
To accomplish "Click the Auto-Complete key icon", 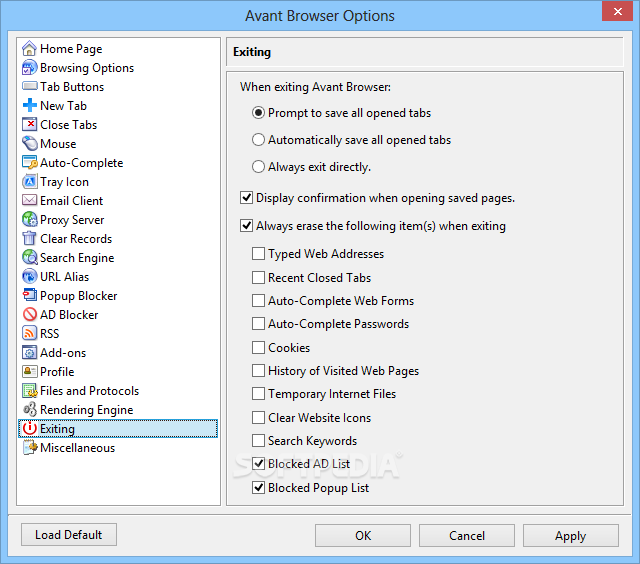I will 29,162.
